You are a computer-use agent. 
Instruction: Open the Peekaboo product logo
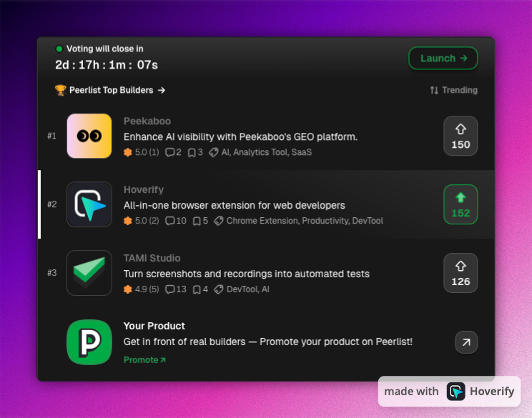coord(89,136)
